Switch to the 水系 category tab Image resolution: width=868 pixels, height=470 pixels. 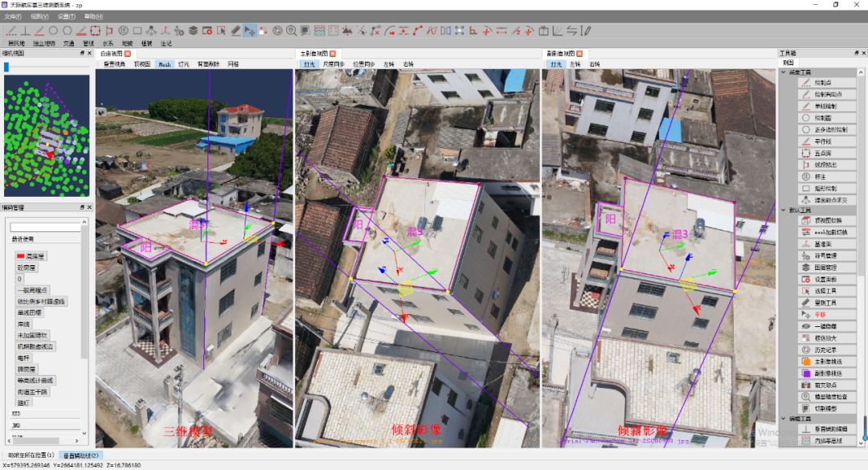(108, 43)
